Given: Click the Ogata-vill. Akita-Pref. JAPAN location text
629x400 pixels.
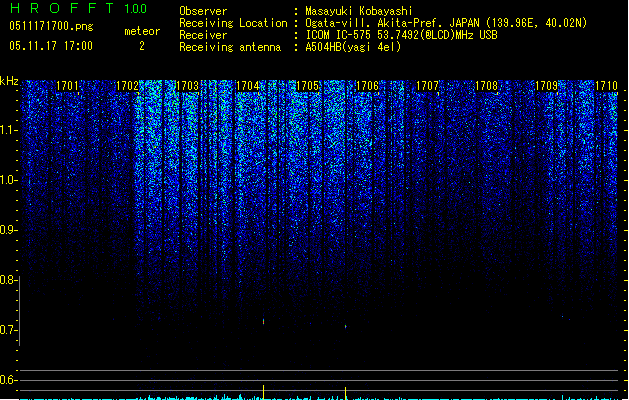Looking at the screenshot, I should 446,23.
